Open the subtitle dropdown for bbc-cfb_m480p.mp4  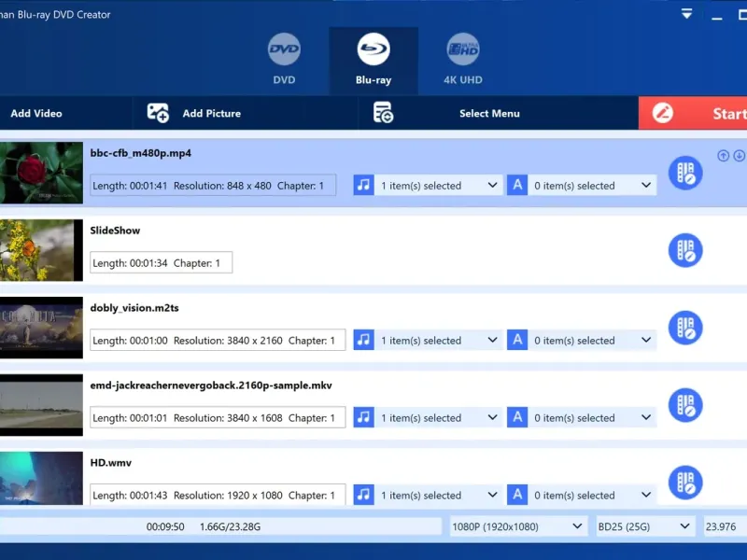pyautogui.click(x=592, y=185)
